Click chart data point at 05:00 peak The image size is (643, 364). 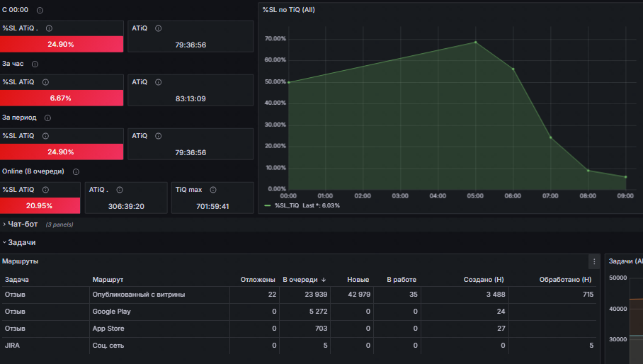point(476,42)
